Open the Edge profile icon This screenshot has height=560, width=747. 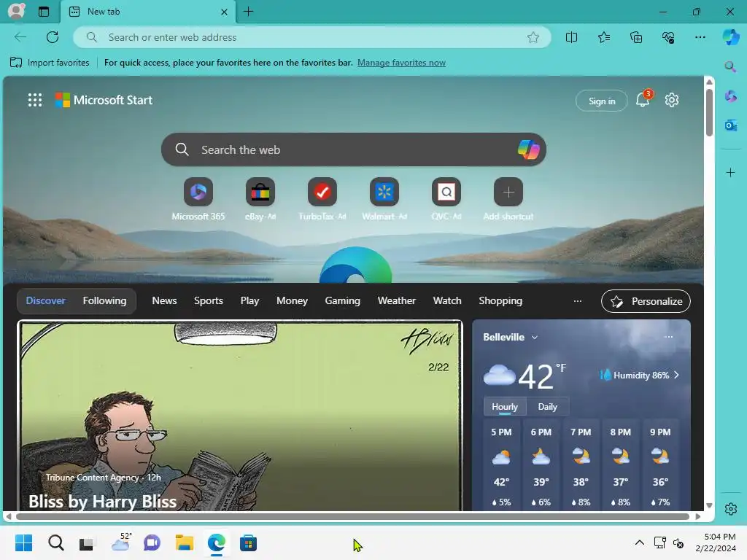(x=16, y=11)
